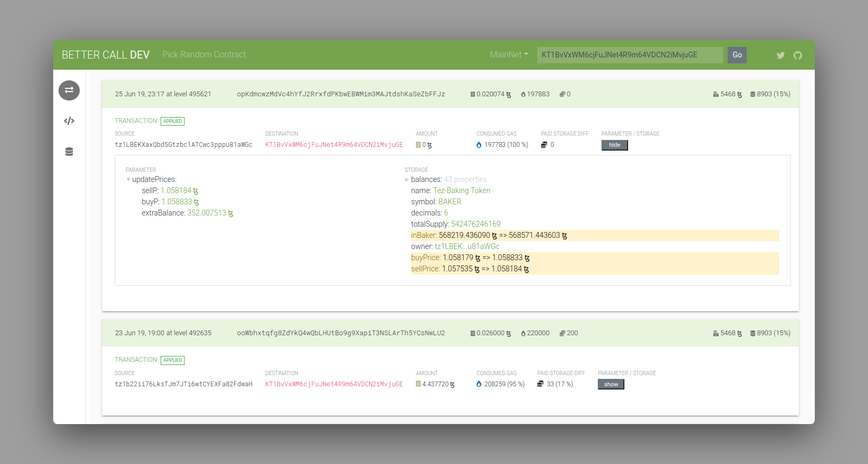Click the storage coins icon in 25 Jun header
Image resolution: width=868 pixels, height=464 pixels.
coord(562,94)
